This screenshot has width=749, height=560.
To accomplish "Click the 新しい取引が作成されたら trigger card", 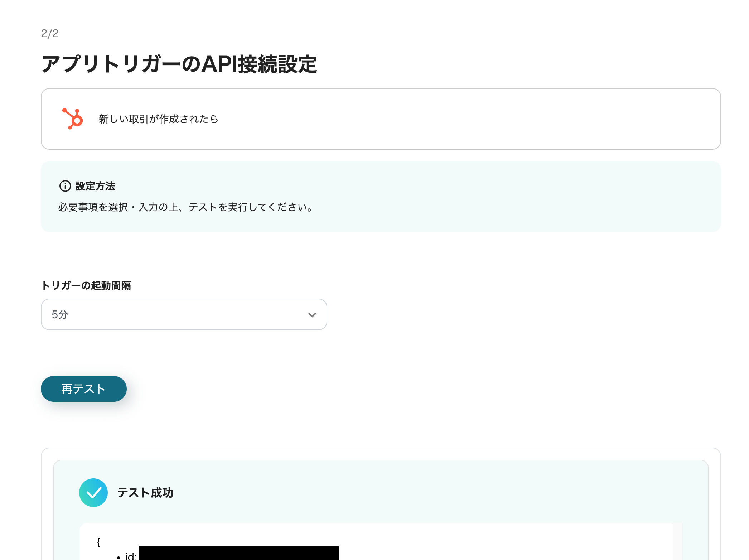I will click(381, 119).
